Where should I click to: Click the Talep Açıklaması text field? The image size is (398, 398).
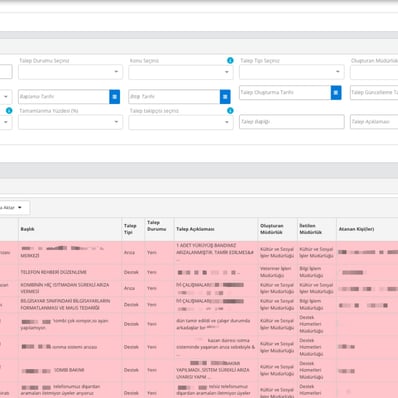pos(374,122)
